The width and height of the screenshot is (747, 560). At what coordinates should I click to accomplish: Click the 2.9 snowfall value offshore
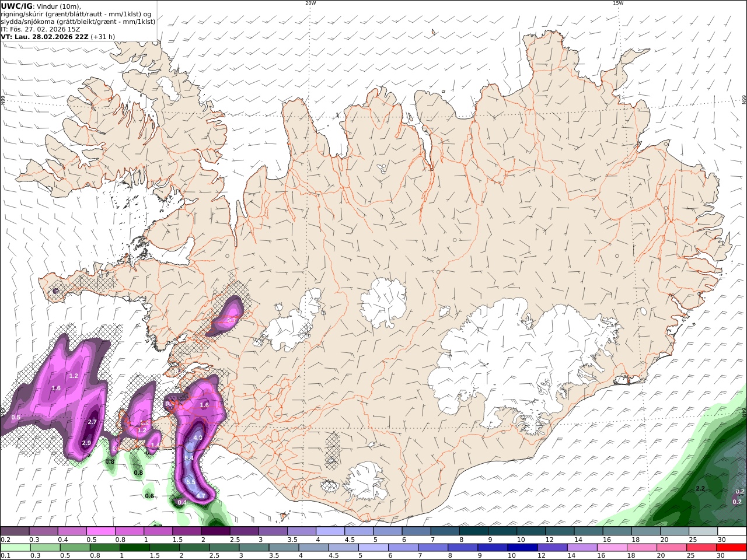[86, 443]
